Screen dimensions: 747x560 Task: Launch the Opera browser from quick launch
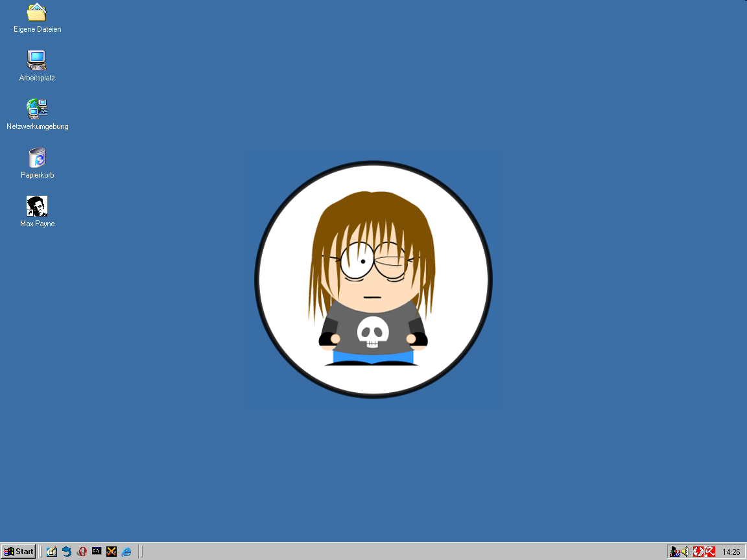pyautogui.click(x=82, y=552)
